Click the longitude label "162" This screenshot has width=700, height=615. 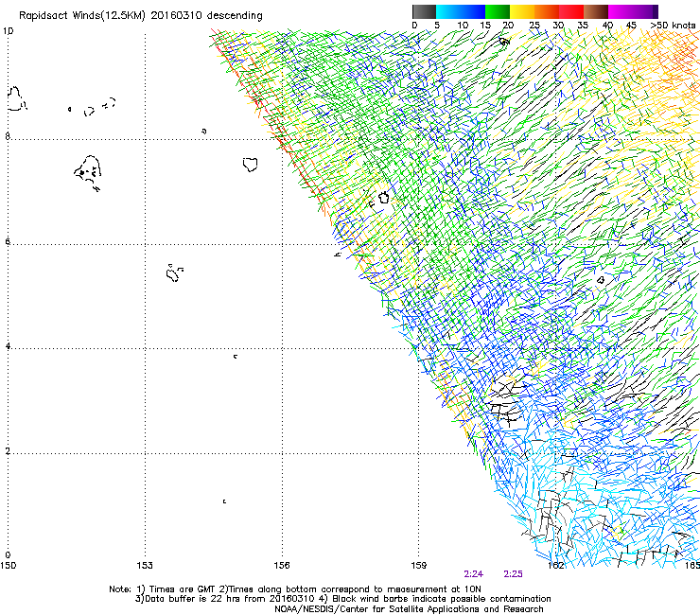[x=555, y=566]
